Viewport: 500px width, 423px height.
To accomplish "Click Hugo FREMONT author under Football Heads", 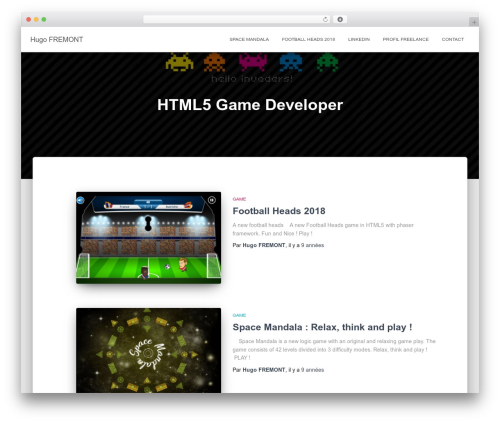I will click(264, 245).
